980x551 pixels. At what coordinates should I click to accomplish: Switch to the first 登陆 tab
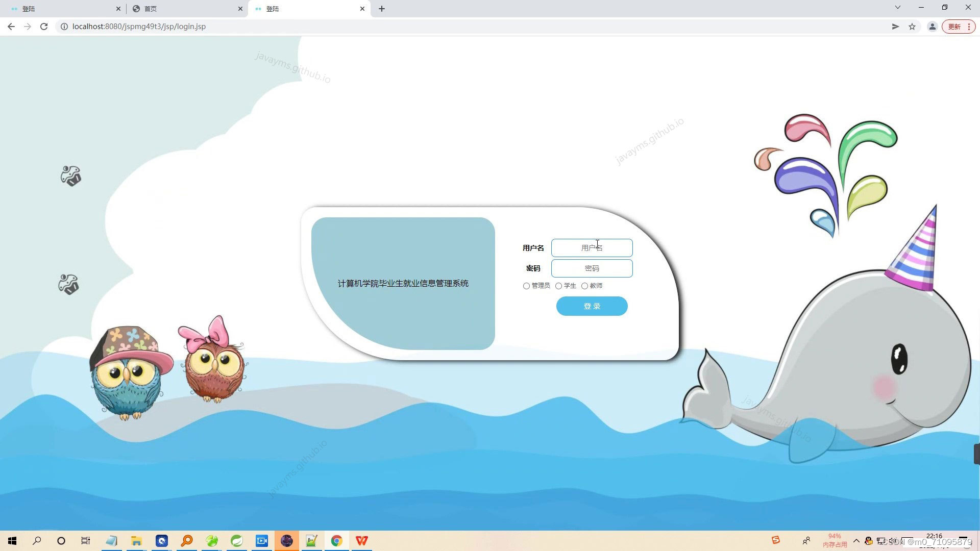pyautogui.click(x=61, y=9)
